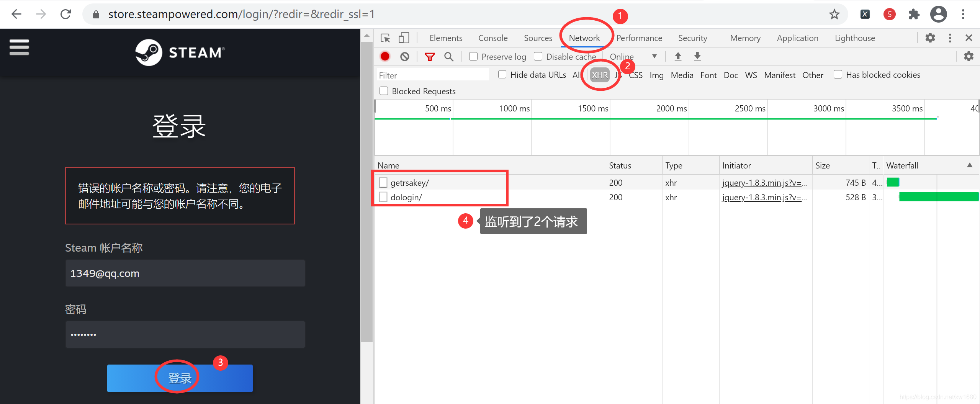
Task: Switch to the Application tab
Action: [x=797, y=38]
